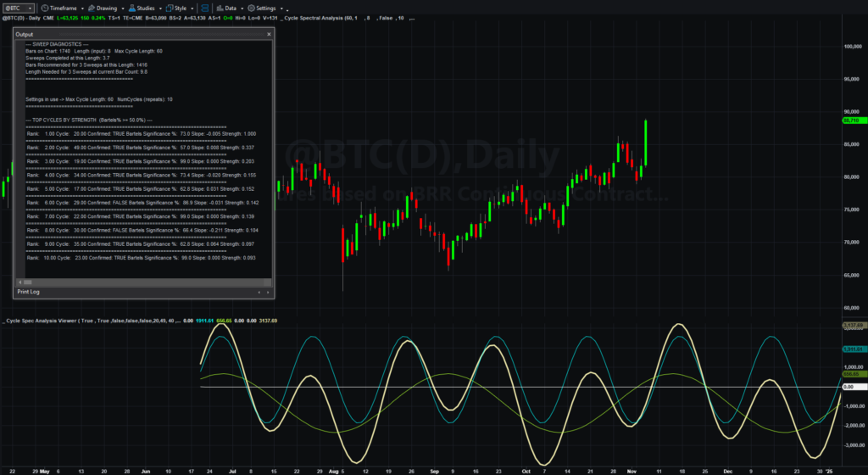Image resolution: width=868 pixels, height=475 pixels.
Task: Click the latest tall green candlestick
Action: pos(645,142)
